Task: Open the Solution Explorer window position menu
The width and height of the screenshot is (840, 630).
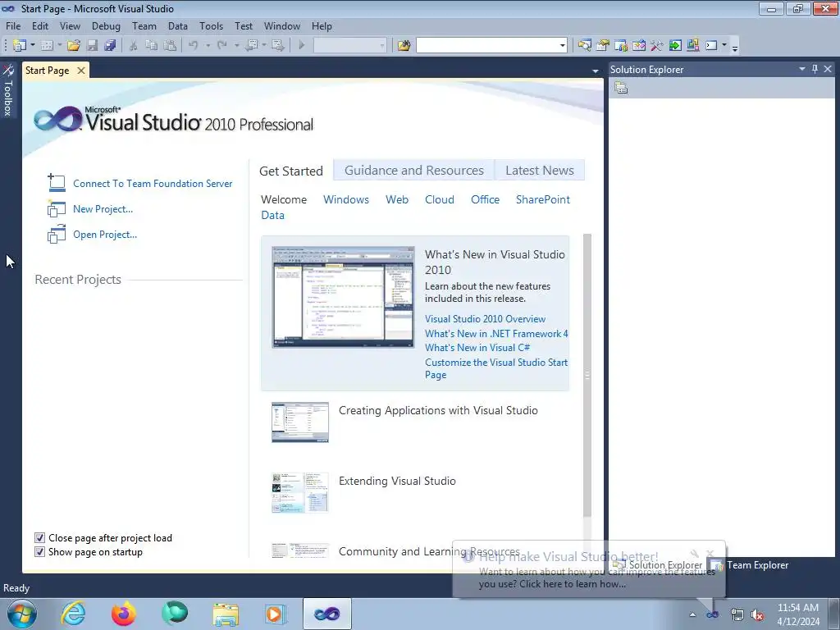Action: click(802, 69)
